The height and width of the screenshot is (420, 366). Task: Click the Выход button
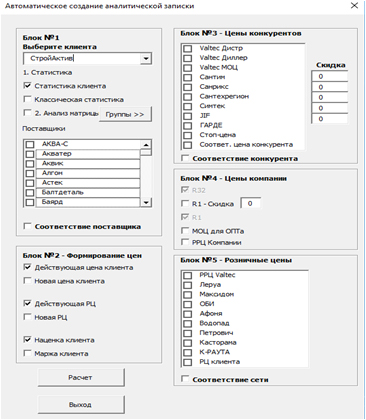coord(81,405)
